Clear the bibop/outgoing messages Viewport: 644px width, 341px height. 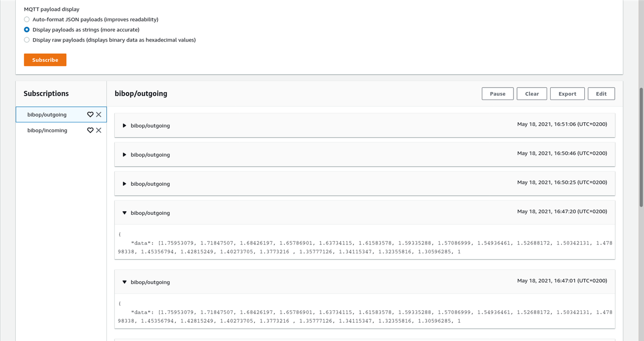click(x=532, y=94)
